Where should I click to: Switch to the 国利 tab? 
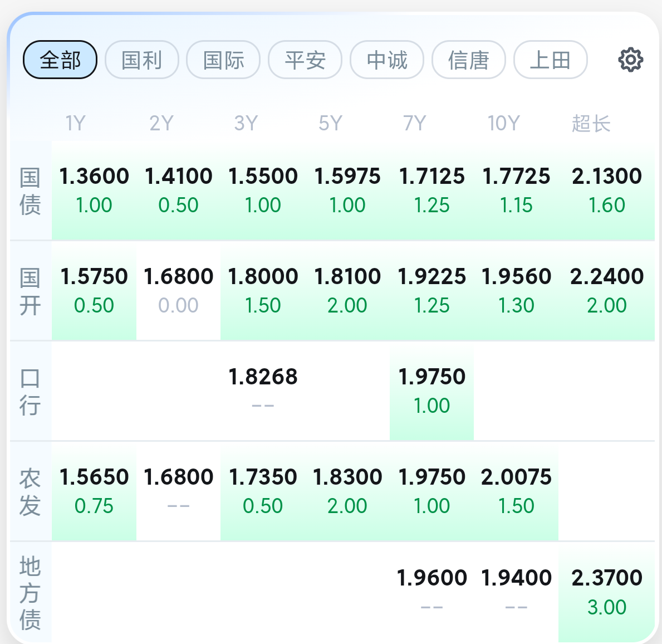[141, 60]
